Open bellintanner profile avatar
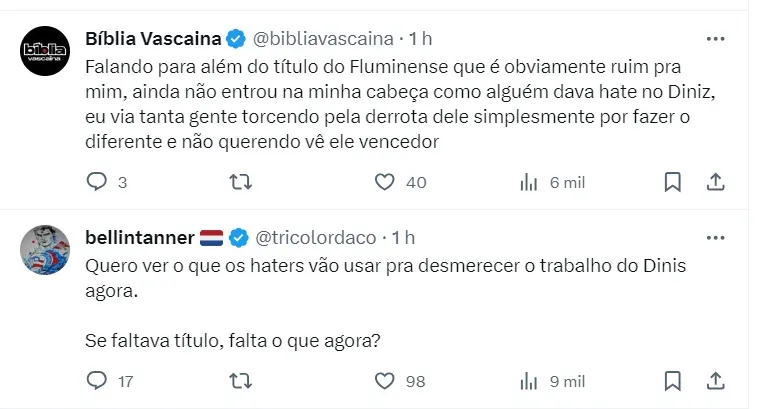Image resolution: width=762 pixels, height=409 pixels. coord(45,249)
